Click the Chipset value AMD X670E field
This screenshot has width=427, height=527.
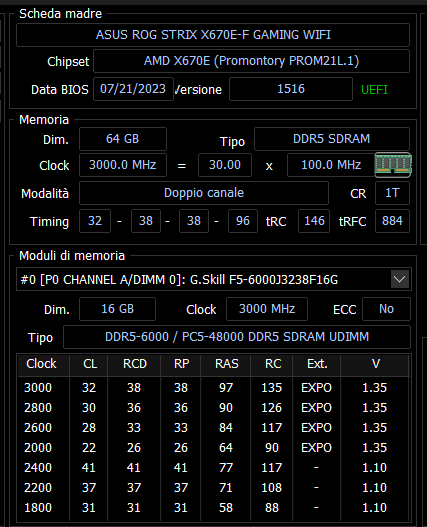(251, 61)
